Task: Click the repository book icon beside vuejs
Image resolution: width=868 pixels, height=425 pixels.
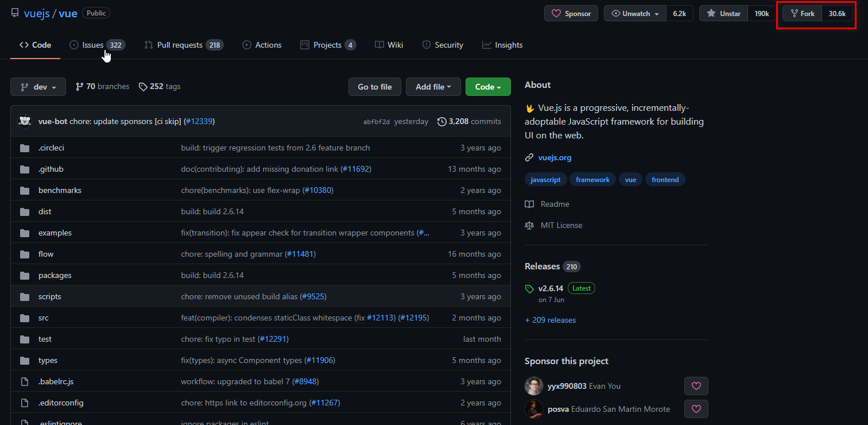Action: (x=15, y=13)
